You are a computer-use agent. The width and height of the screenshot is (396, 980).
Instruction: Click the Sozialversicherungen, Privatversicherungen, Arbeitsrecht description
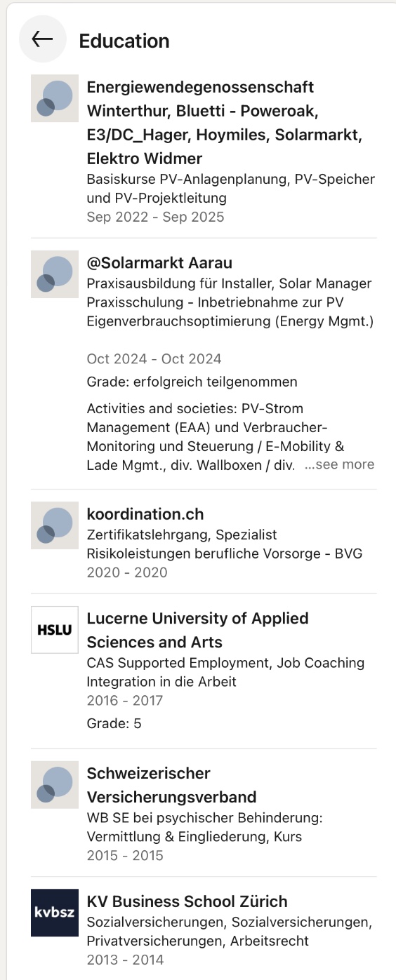pos(229,931)
